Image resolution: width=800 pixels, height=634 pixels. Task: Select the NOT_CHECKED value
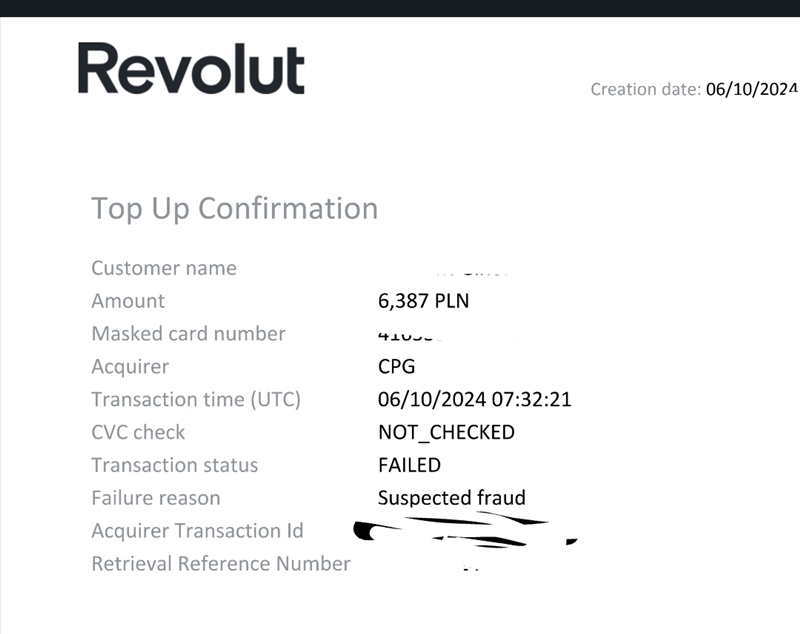click(446, 433)
